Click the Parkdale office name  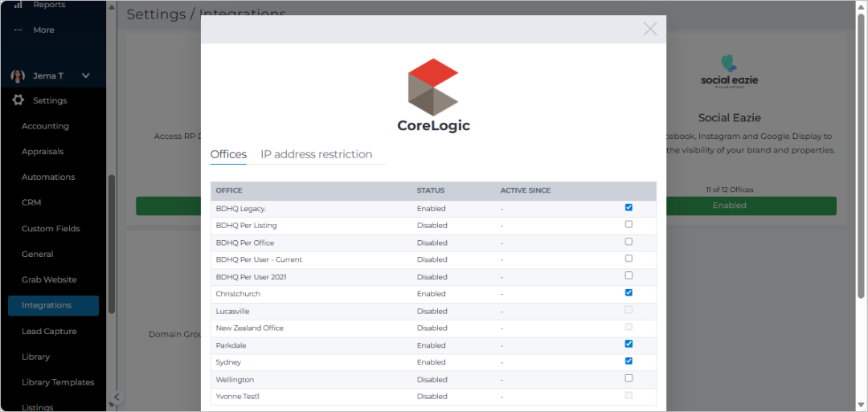tap(231, 345)
